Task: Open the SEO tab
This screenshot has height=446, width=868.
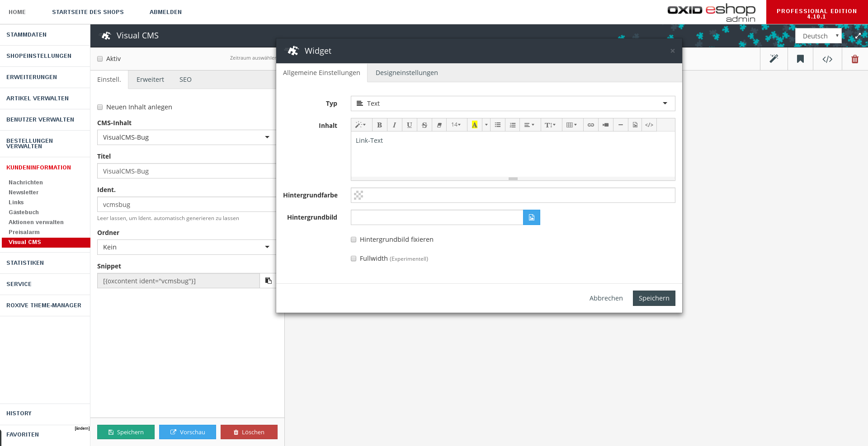Action: click(185, 80)
